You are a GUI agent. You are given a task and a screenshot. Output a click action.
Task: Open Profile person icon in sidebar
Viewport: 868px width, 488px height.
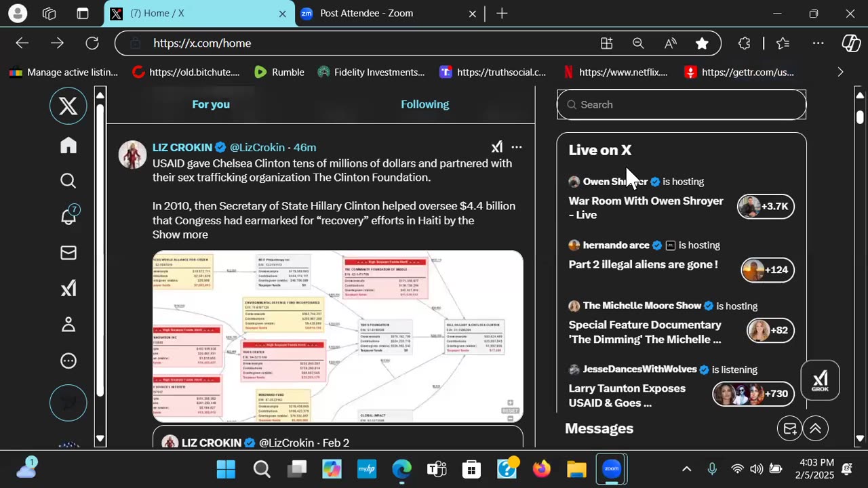[x=68, y=325]
